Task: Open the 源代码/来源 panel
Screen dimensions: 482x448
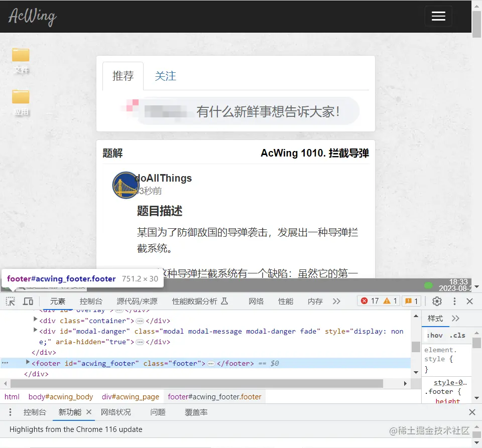Action: [x=137, y=301]
